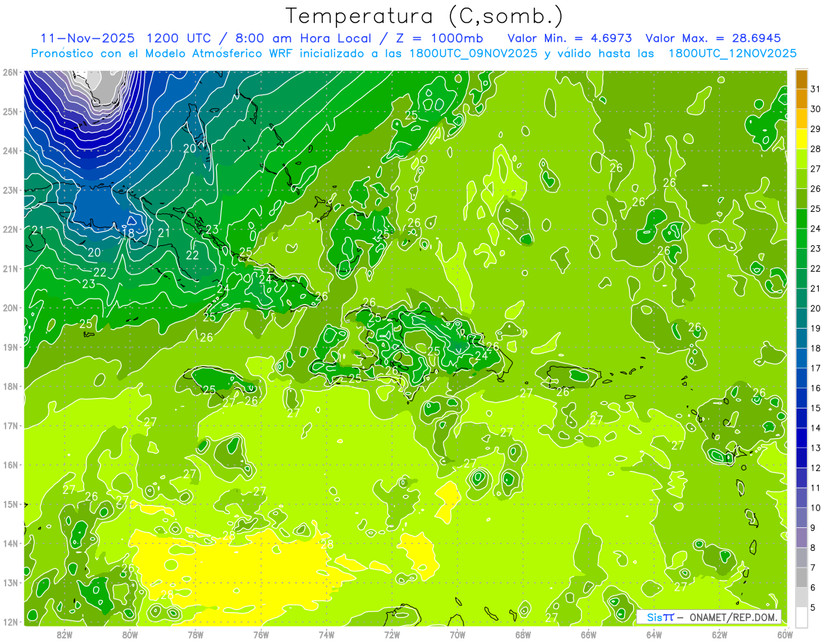Click the 82W longitude axis label

point(65,634)
